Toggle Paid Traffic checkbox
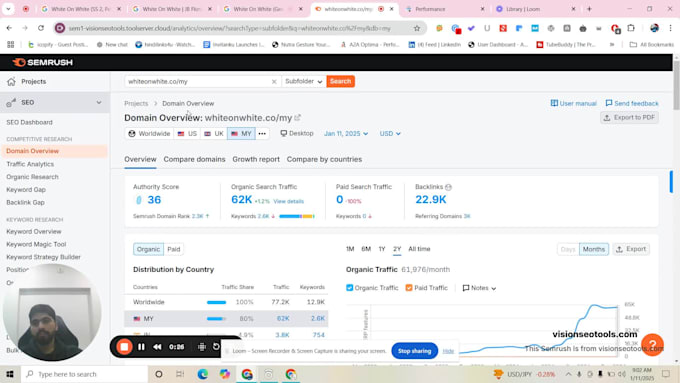The width and height of the screenshot is (680, 383). pos(409,288)
